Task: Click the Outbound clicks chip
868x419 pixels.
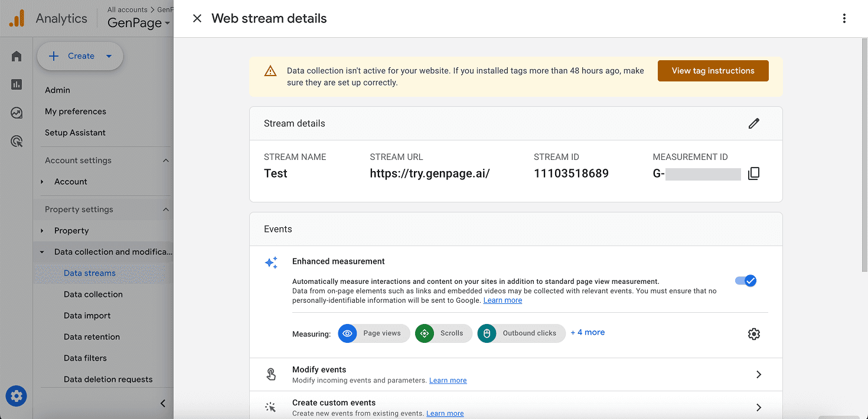Action: pos(521,333)
